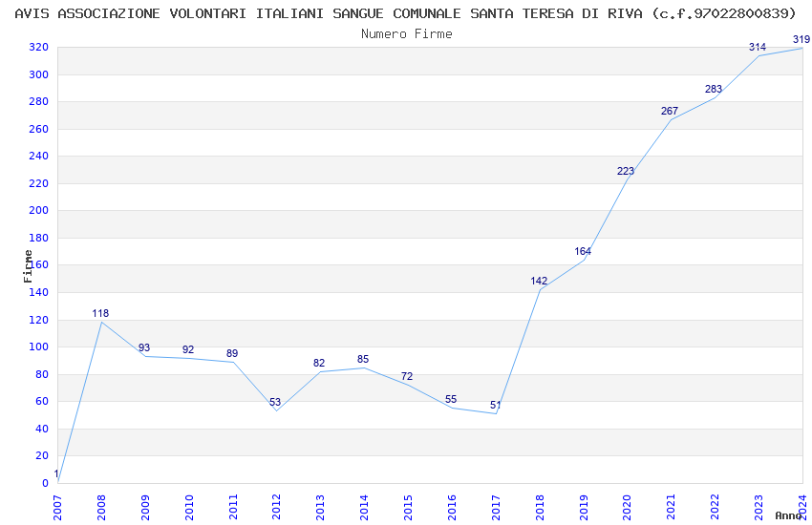This screenshot has width=812, height=525.
Task: Click the 118 data point for 2008
Action: (100, 313)
